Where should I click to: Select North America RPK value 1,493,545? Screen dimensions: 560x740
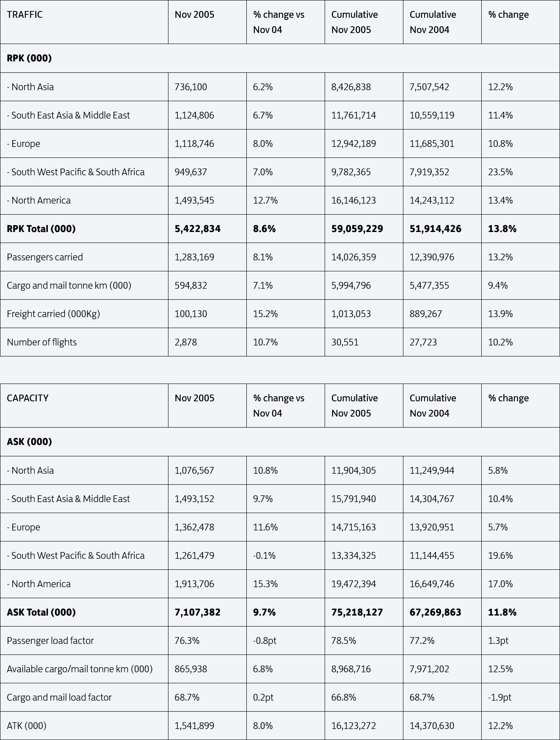tap(207, 200)
